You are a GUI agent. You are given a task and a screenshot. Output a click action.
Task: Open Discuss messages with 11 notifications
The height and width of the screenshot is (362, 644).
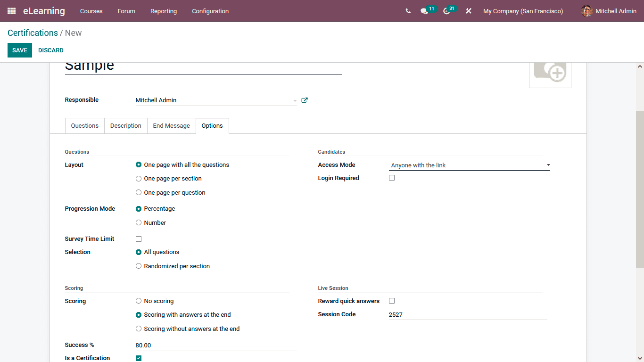[424, 11]
